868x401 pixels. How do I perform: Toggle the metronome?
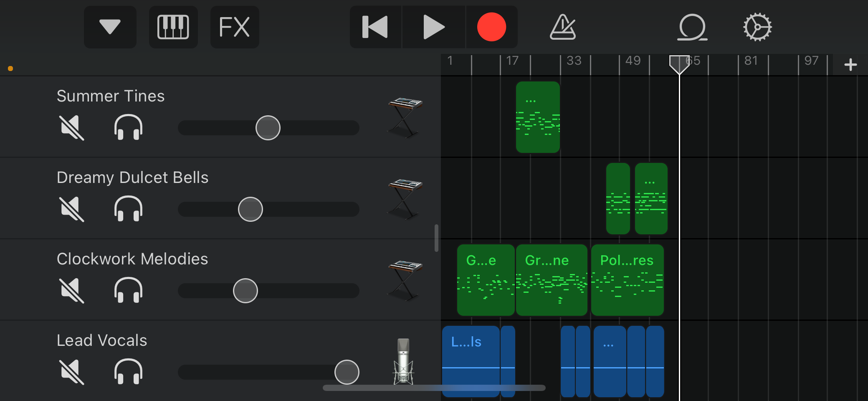tap(562, 27)
